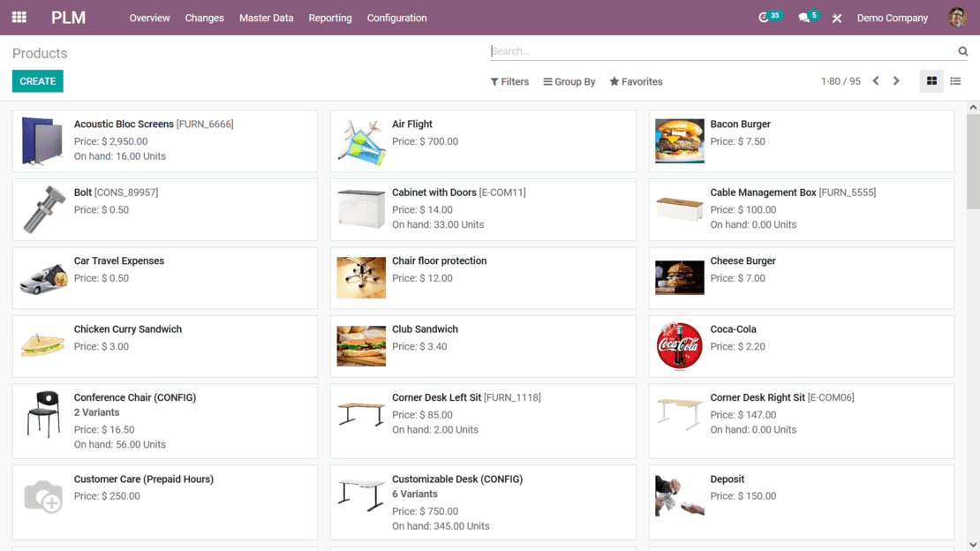Image resolution: width=980 pixels, height=551 pixels.
Task: Go to the previous page arrow
Action: click(x=876, y=81)
